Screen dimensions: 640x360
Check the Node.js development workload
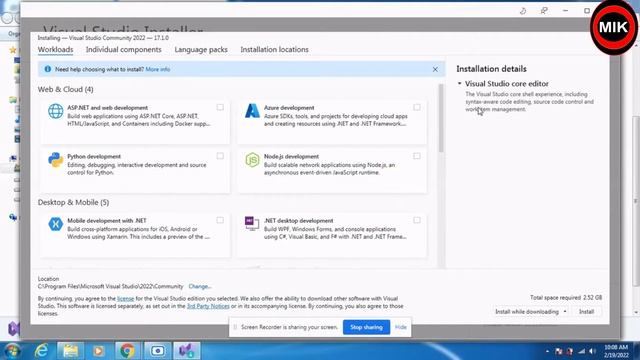pos(417,156)
